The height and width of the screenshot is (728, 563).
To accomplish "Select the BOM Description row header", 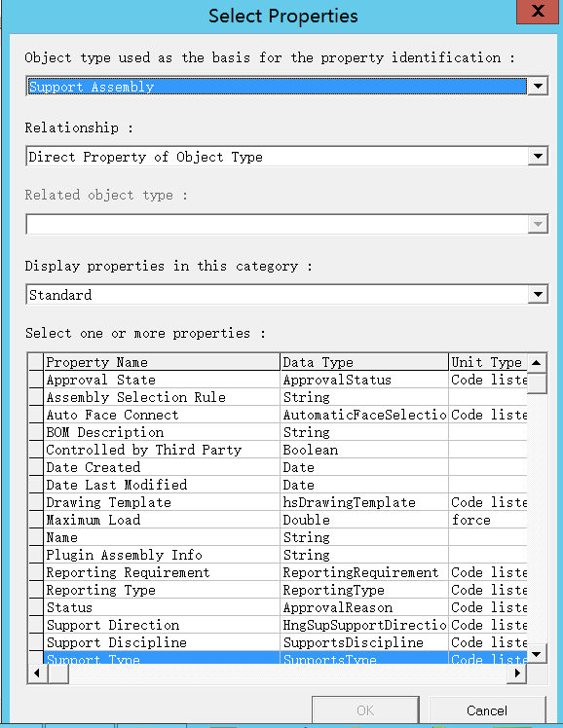I will (x=36, y=432).
